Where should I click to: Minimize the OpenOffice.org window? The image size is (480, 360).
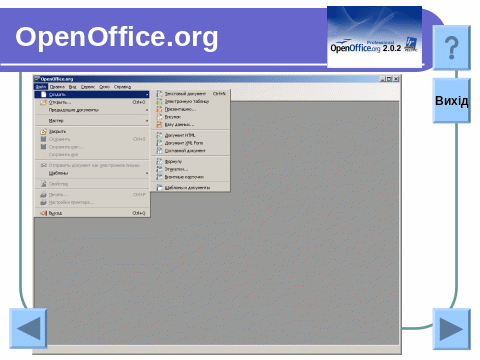383,79
